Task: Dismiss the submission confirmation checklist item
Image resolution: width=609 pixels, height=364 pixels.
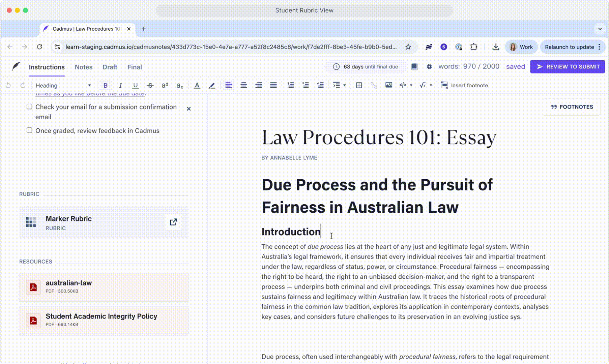Action: pos(188,109)
